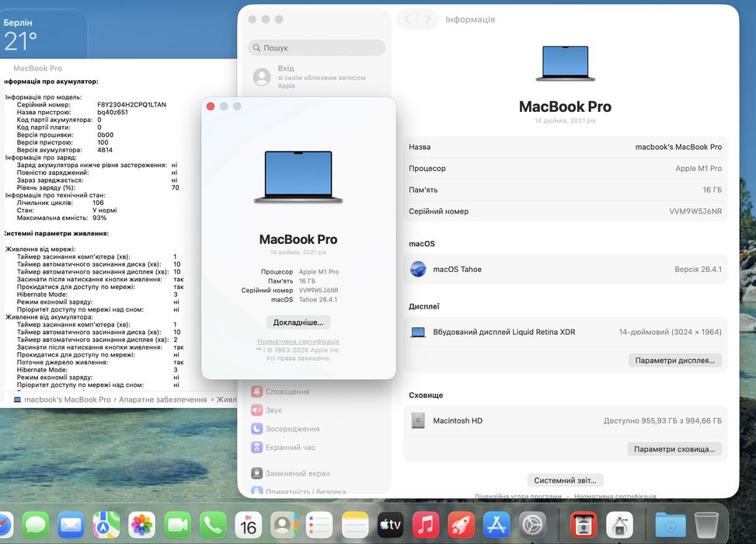Select Апаратне забезпечення in path bar

pos(163,399)
